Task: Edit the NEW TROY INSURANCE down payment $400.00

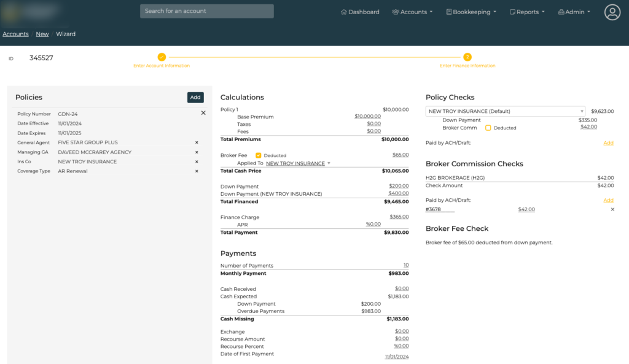Action: pos(399,193)
